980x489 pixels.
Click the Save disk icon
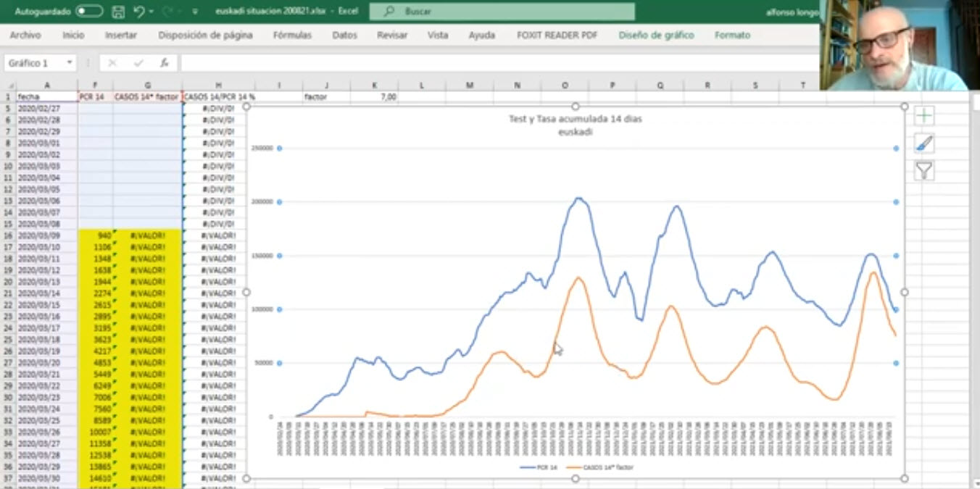point(119,12)
